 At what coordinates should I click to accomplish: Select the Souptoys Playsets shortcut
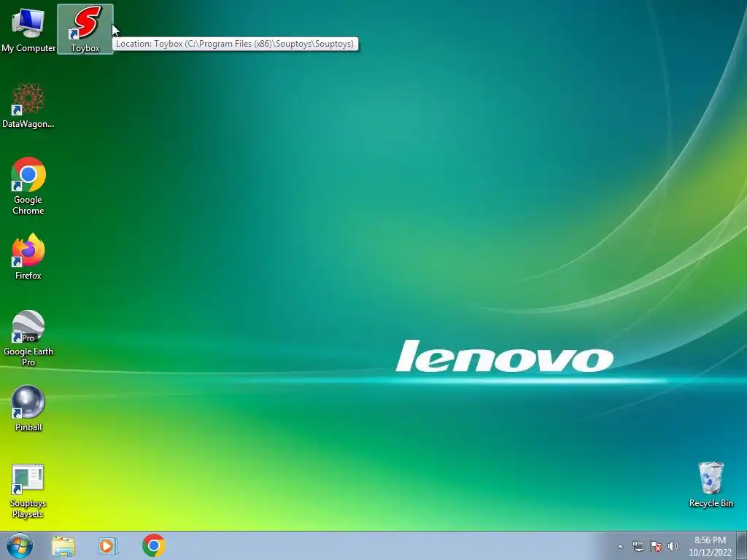(x=28, y=491)
